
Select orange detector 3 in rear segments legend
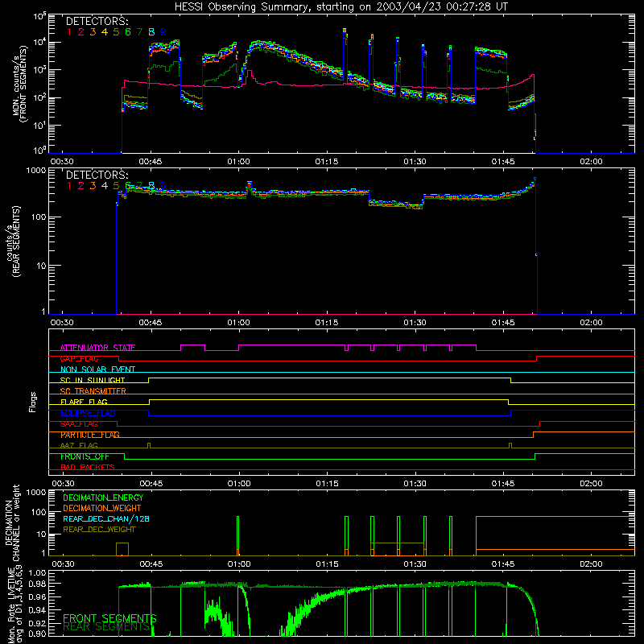point(93,186)
